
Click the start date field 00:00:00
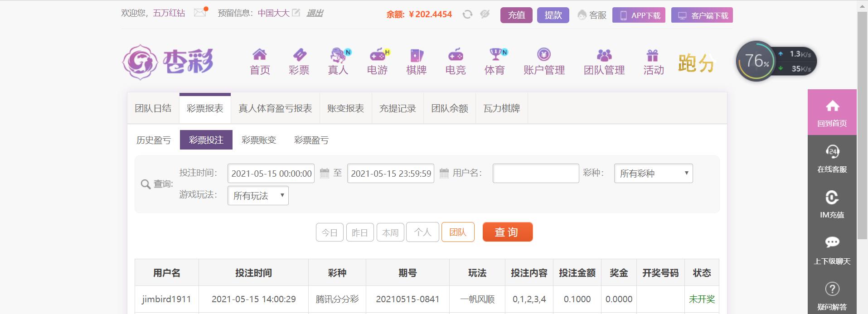271,173
